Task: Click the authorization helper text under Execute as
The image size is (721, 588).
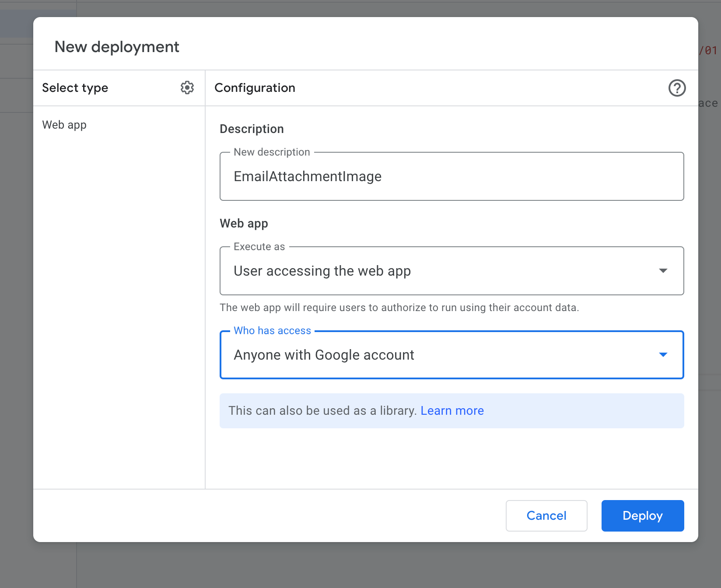Action: pos(399,308)
